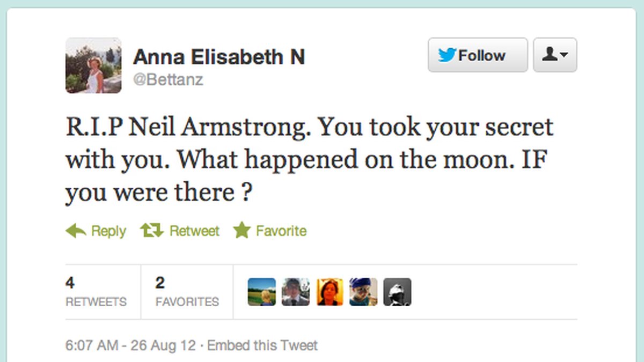This screenshot has width=644, height=362.
Task: Open the user actions dropdown
Action: [555, 55]
